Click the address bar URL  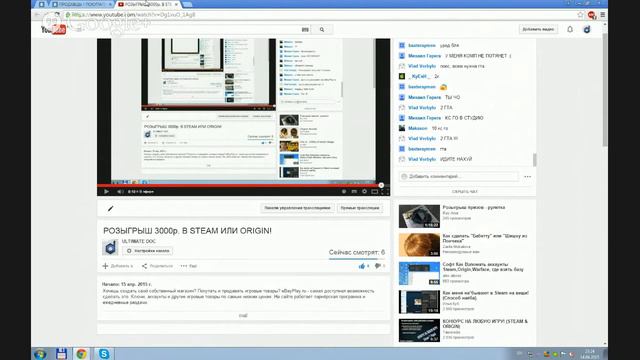[x=134, y=15]
